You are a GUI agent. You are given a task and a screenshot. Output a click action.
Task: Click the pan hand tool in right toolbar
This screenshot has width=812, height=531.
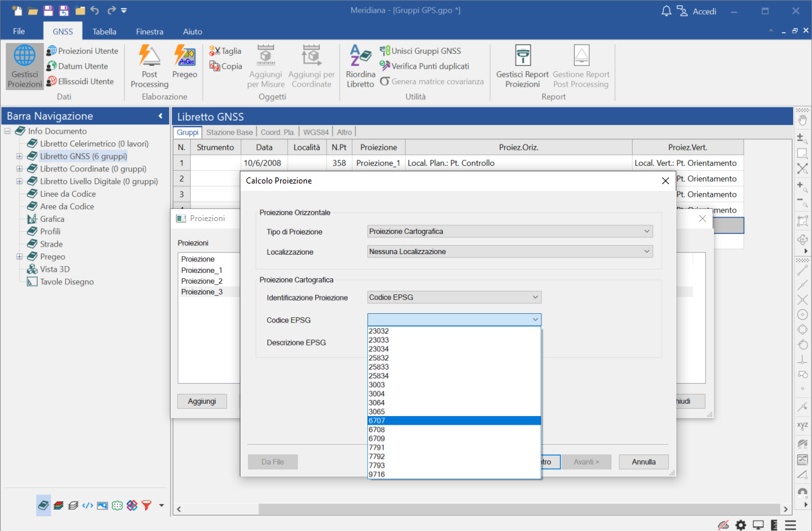[x=803, y=121]
